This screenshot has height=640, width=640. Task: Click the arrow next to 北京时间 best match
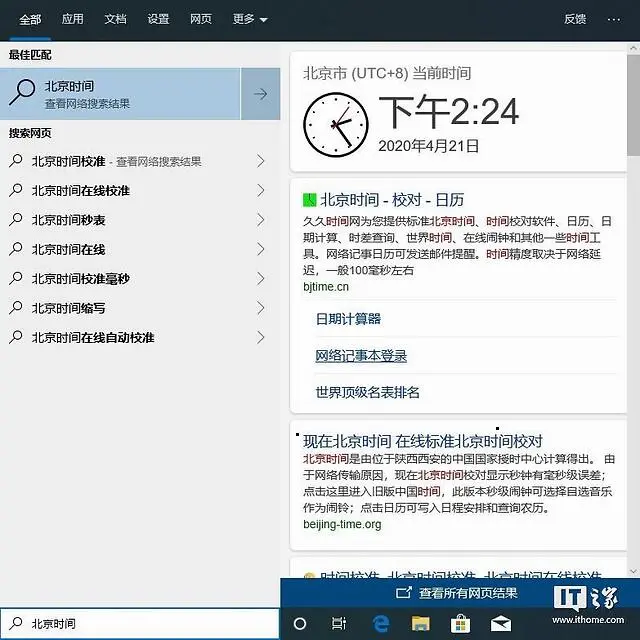[260, 94]
